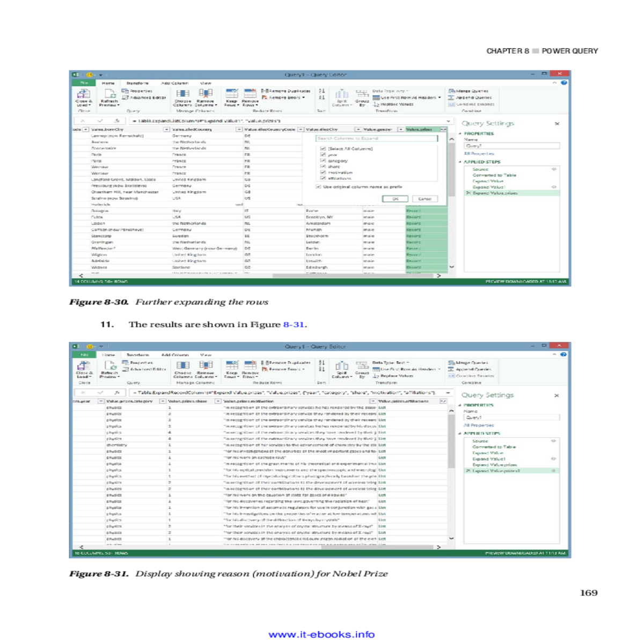Click OK in the expand columns popup
The height and width of the screenshot is (644, 644).
click(396, 199)
